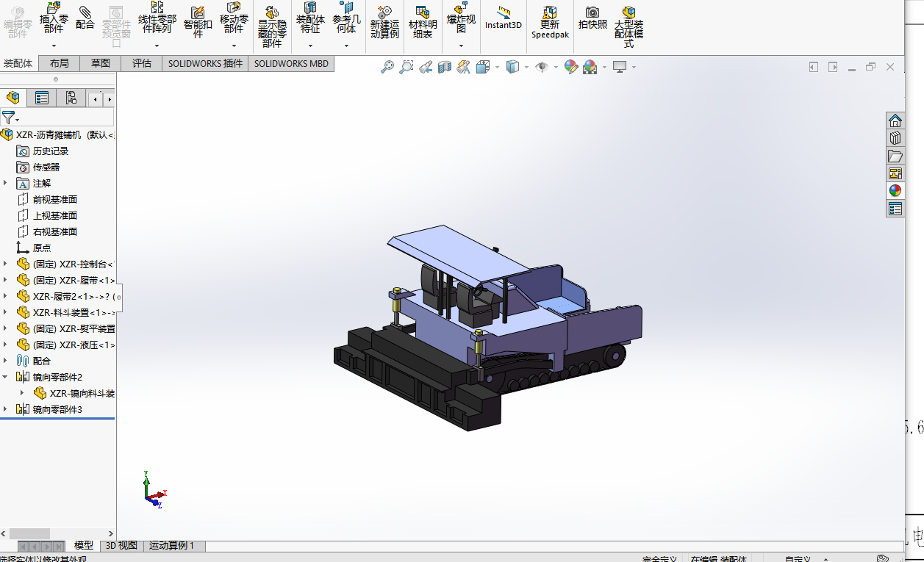Click the 智能扣件 Smart Fasteners tool
Screen dimensions: 924x562
[x=198, y=22]
